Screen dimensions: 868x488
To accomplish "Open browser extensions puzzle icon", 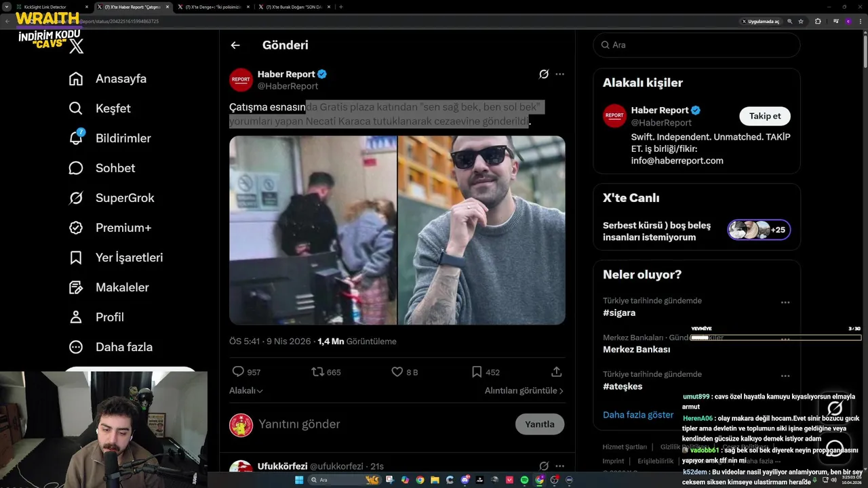I will 818,21.
